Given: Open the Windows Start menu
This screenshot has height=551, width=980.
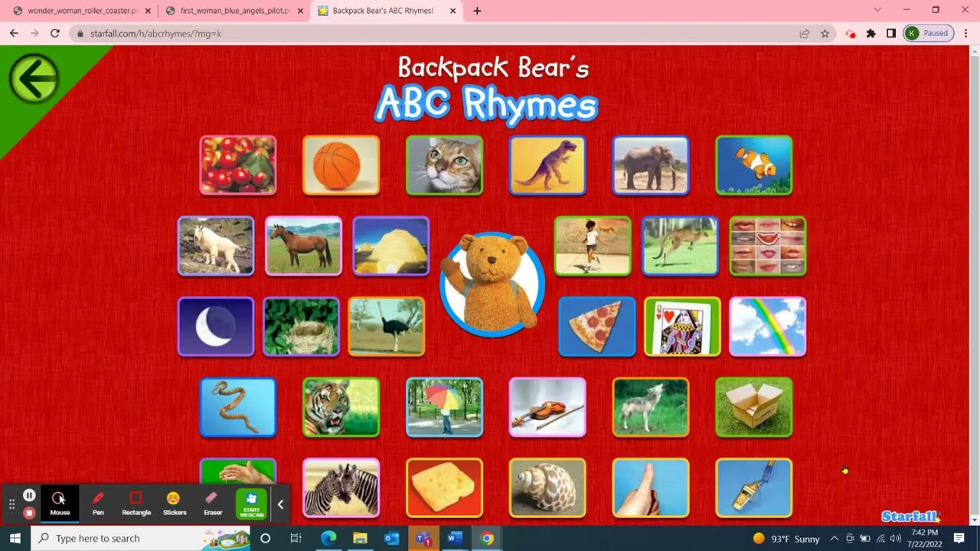Looking at the screenshot, I should pyautogui.click(x=15, y=538).
